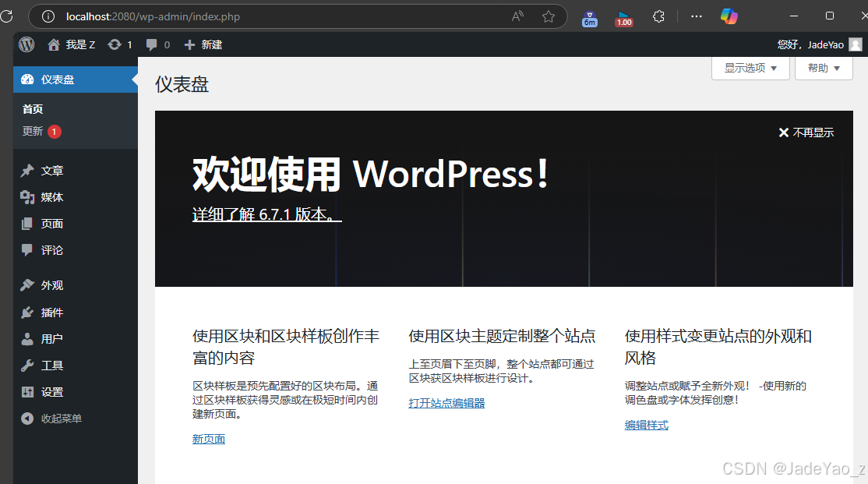Click the site information icon in address bar
The width and height of the screenshot is (868, 484).
pos(48,16)
